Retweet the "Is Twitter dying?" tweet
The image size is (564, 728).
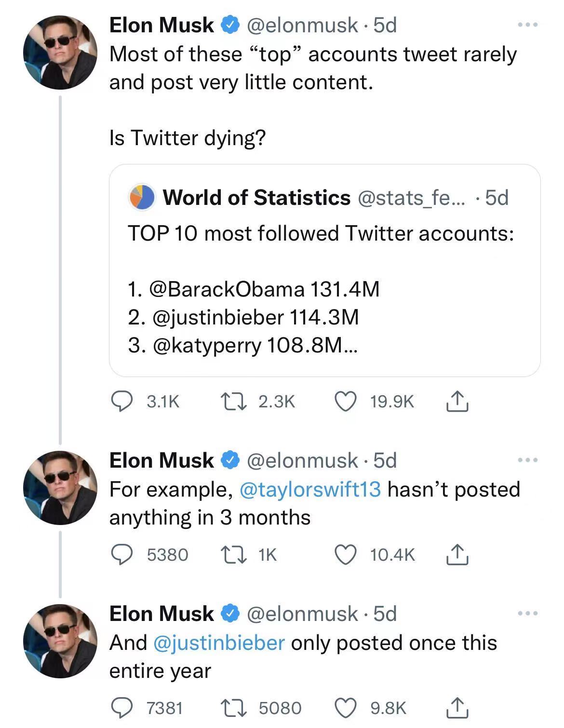coord(234,402)
